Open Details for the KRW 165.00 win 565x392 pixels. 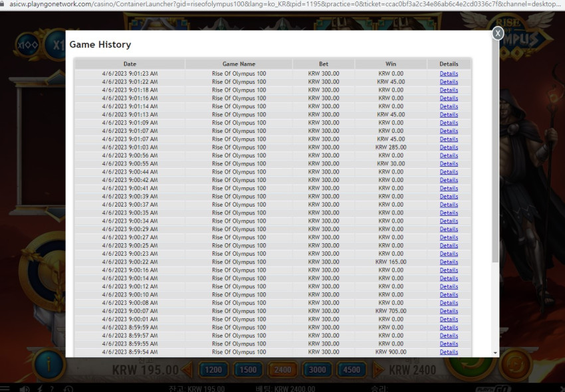[449, 262]
